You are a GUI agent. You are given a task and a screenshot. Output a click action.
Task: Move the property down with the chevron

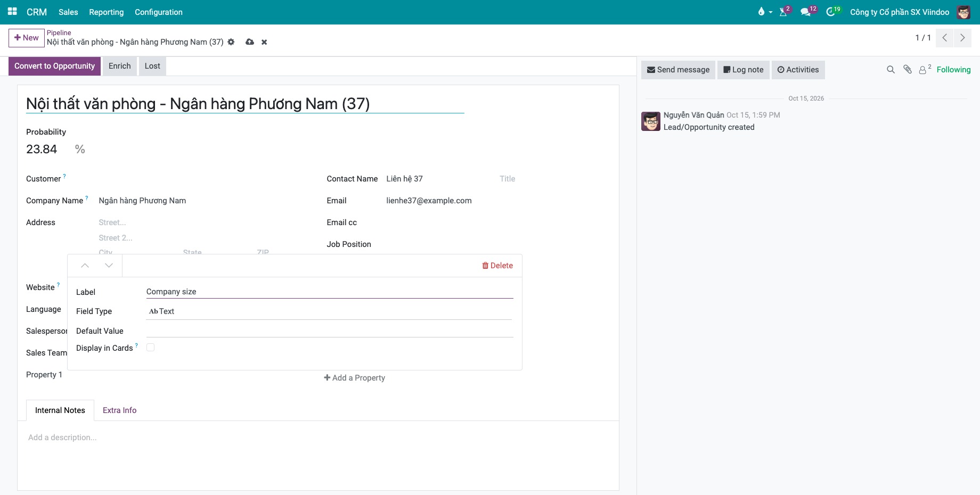(109, 266)
